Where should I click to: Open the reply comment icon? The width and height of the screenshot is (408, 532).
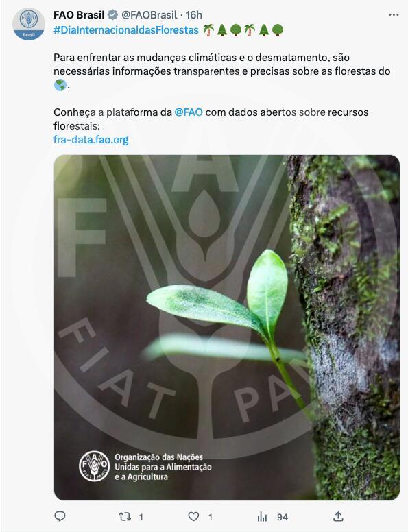(60, 516)
